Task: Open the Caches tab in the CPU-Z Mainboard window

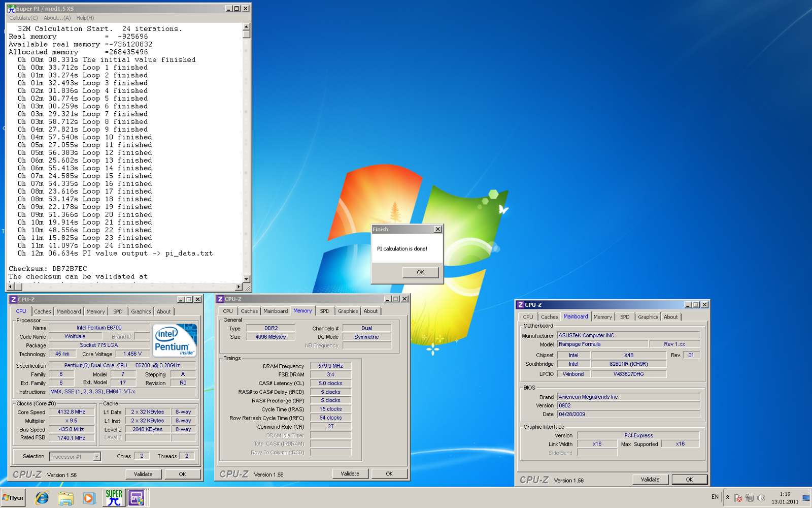Action: [x=549, y=317]
